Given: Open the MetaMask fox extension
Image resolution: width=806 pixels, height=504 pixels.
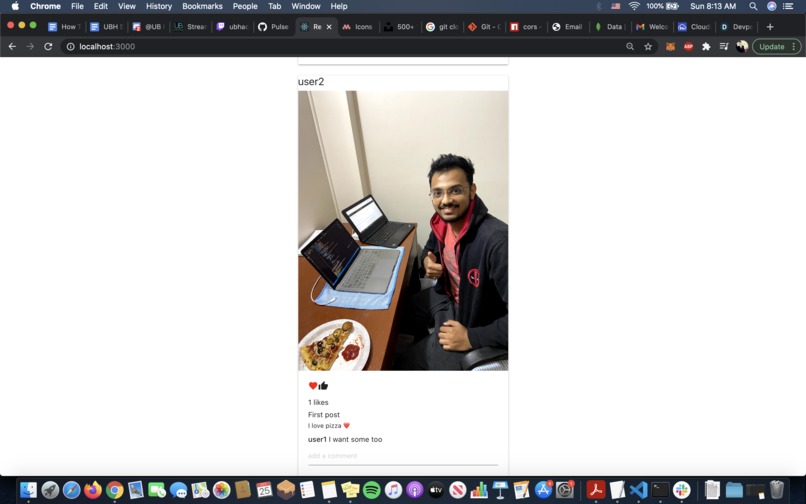Looking at the screenshot, I should [x=670, y=46].
